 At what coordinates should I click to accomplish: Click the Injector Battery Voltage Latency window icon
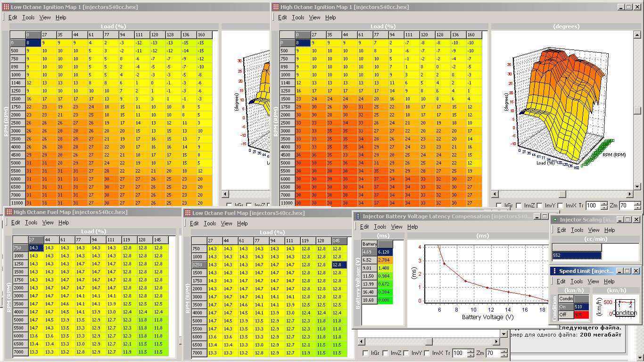(x=357, y=216)
